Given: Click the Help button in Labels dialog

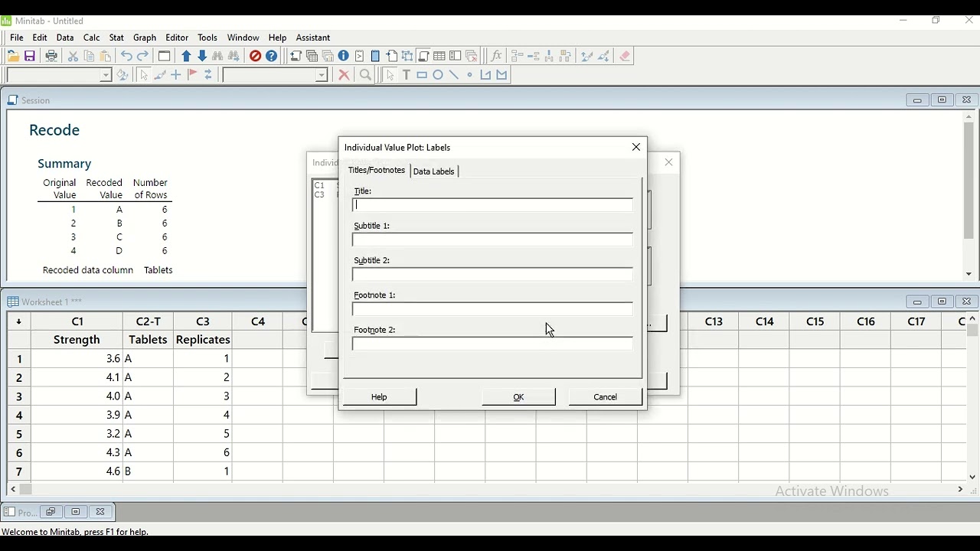Looking at the screenshot, I should click(x=380, y=397).
